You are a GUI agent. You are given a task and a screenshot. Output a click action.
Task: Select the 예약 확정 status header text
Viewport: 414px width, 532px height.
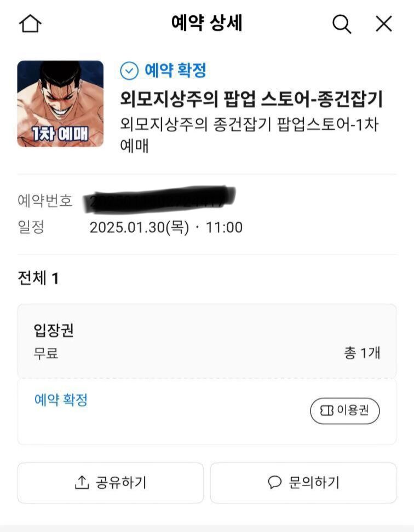175,70
